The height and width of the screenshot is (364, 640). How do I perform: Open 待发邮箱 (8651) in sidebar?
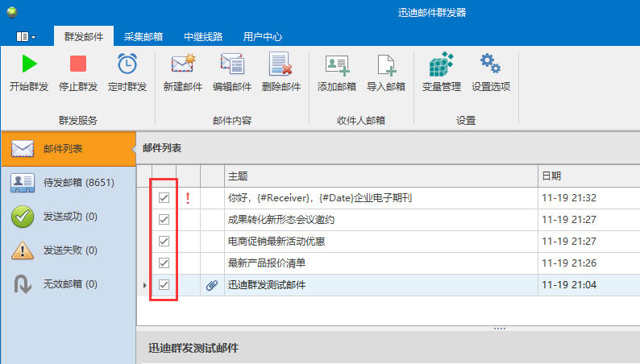[69, 183]
